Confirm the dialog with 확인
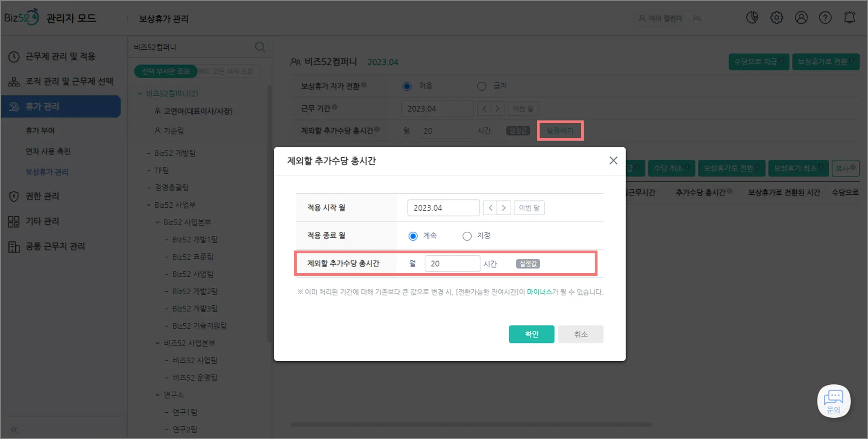The image size is (868, 439). pyautogui.click(x=531, y=334)
